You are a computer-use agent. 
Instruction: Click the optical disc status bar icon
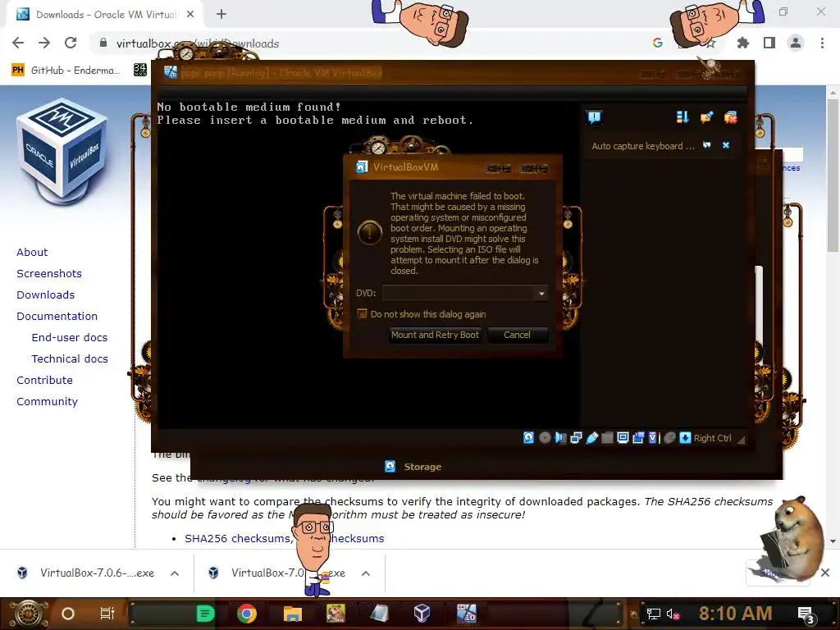click(545, 438)
